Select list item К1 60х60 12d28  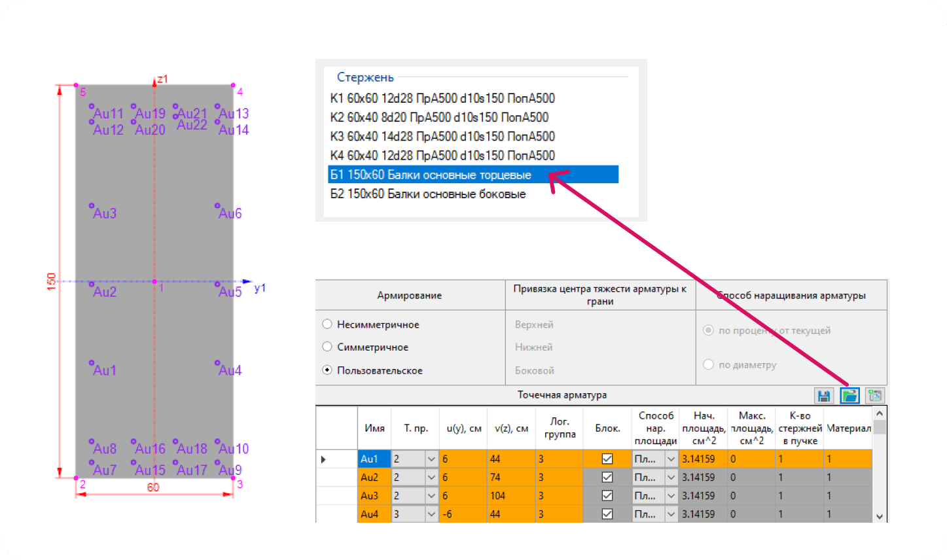click(x=442, y=98)
